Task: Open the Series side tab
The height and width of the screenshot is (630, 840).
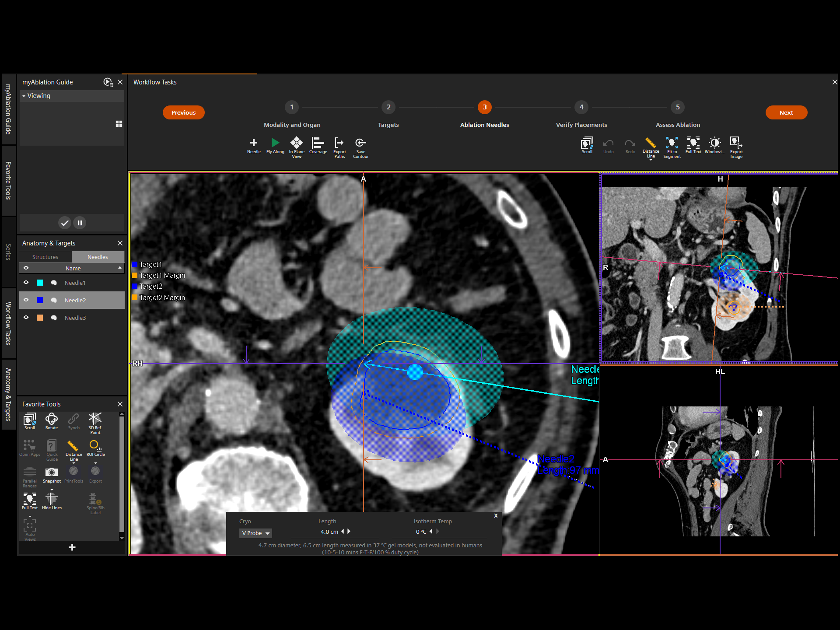Action: point(8,252)
